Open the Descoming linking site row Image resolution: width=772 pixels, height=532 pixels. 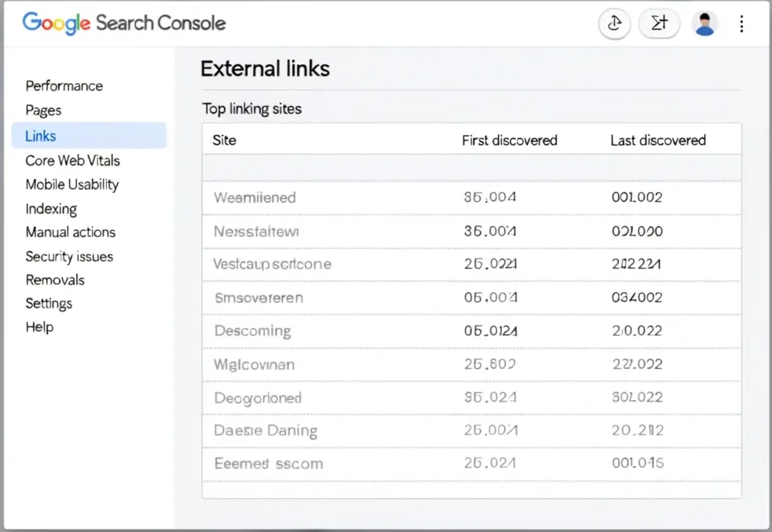point(472,331)
